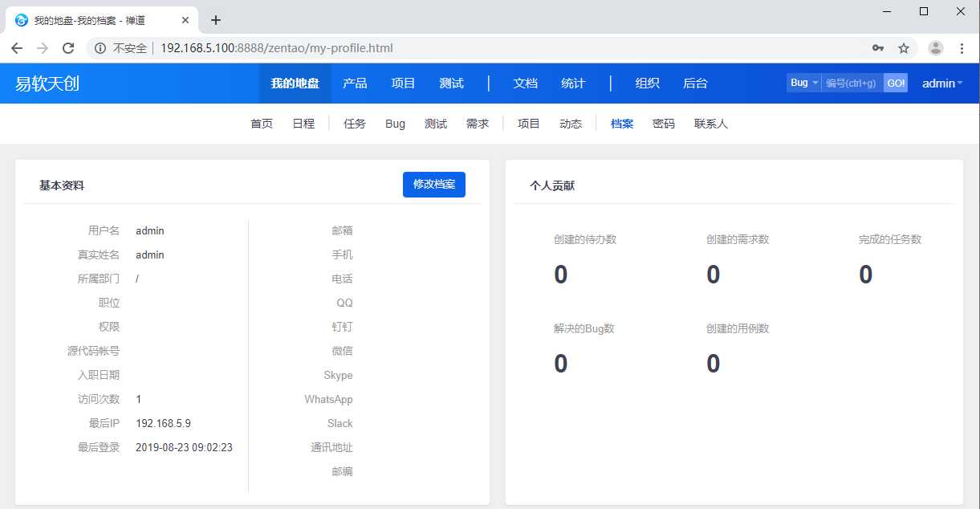This screenshot has height=509, width=980.
Task: Click the bookmark star in the address bar
Action: pyautogui.click(x=905, y=47)
